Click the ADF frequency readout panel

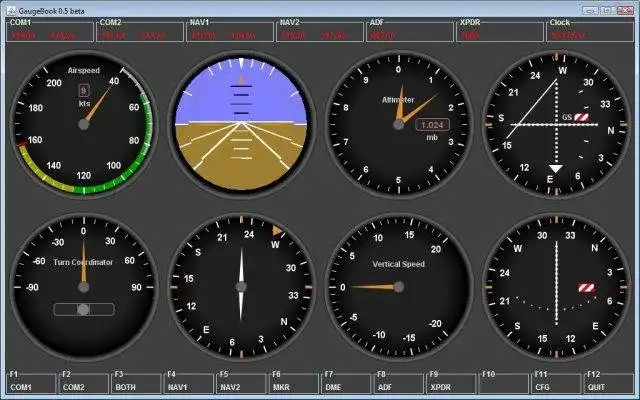410,31
